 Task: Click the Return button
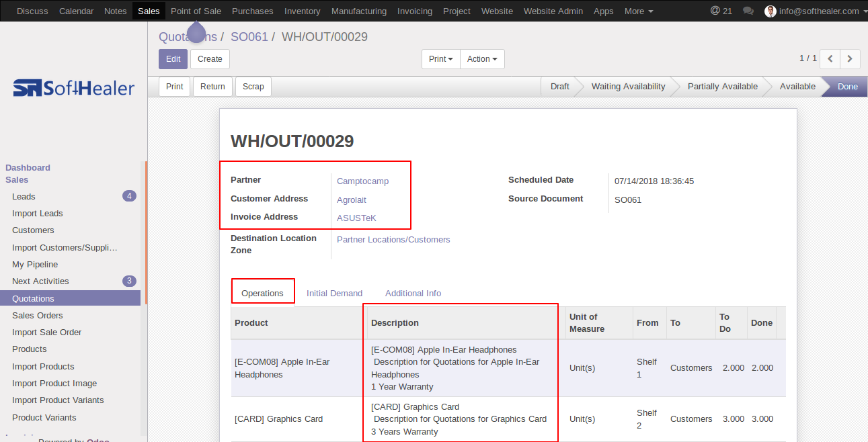pyautogui.click(x=212, y=87)
